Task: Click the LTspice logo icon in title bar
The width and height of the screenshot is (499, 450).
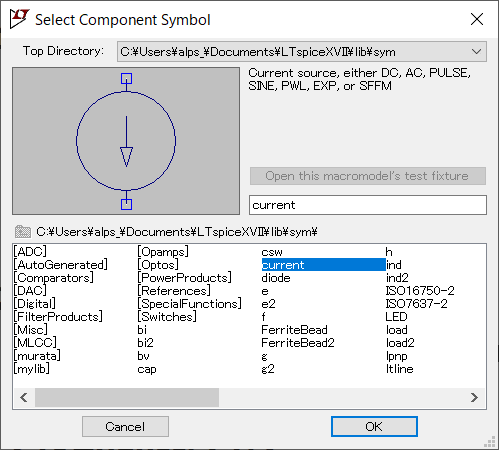Action: tap(19, 19)
